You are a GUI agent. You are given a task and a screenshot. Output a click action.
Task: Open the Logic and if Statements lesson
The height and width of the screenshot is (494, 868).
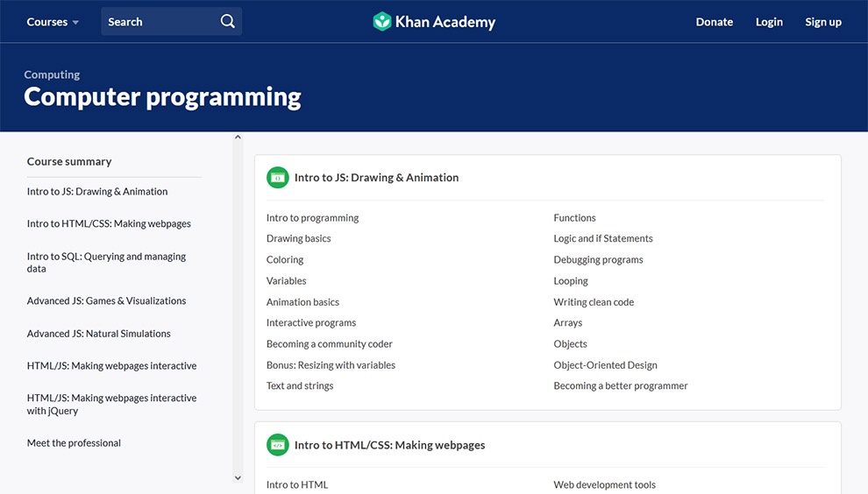click(x=603, y=238)
